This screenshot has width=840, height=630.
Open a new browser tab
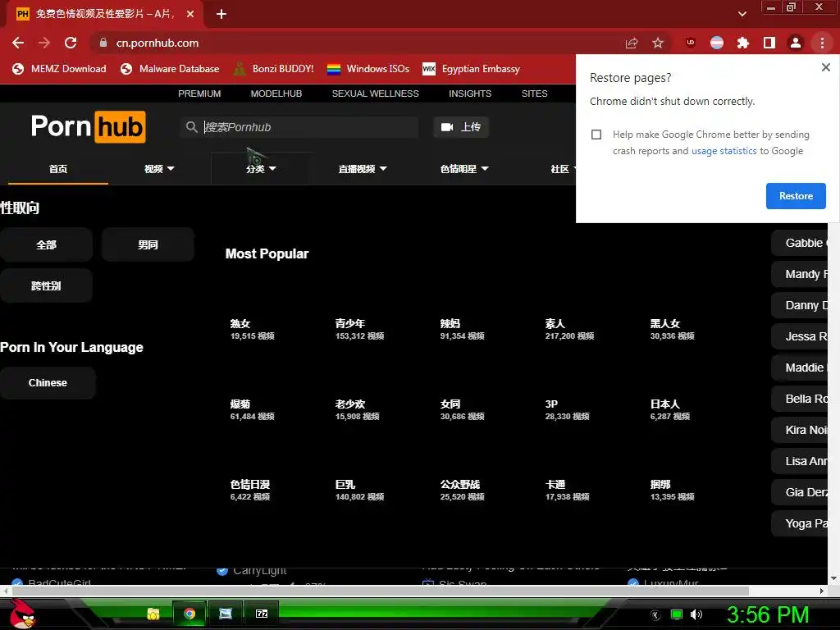(221, 14)
